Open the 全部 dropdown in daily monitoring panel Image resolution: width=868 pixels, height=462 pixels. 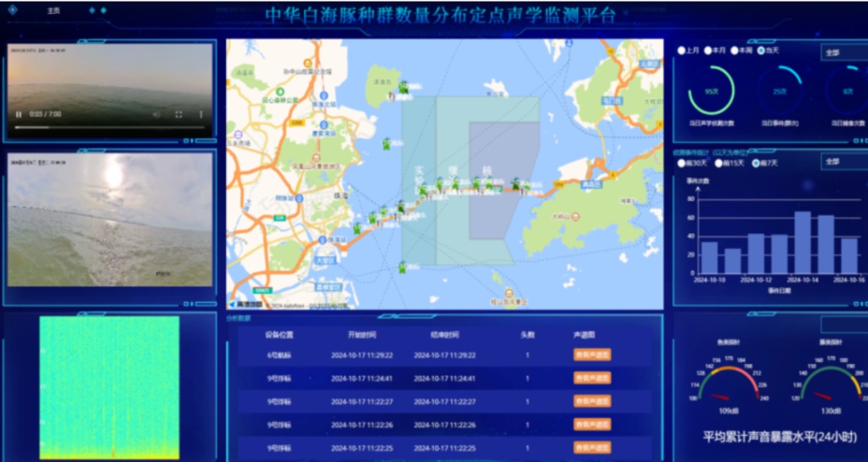843,52
